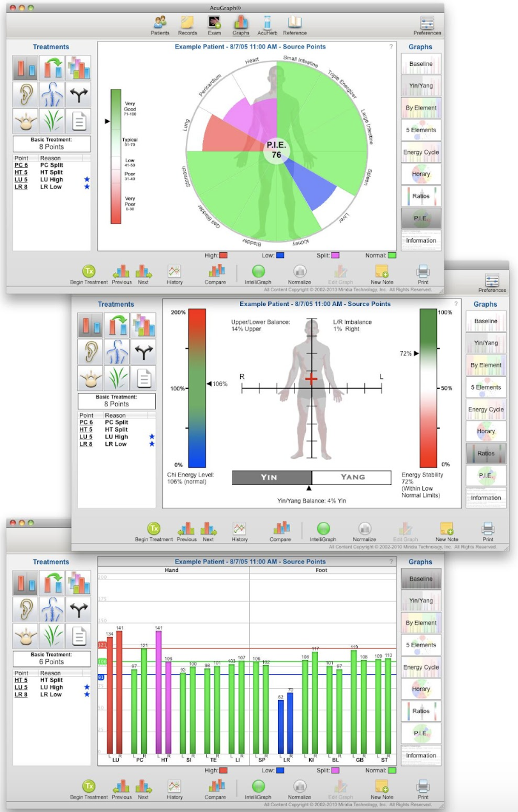Click the Compare button in the middle window

pyautogui.click(x=280, y=528)
